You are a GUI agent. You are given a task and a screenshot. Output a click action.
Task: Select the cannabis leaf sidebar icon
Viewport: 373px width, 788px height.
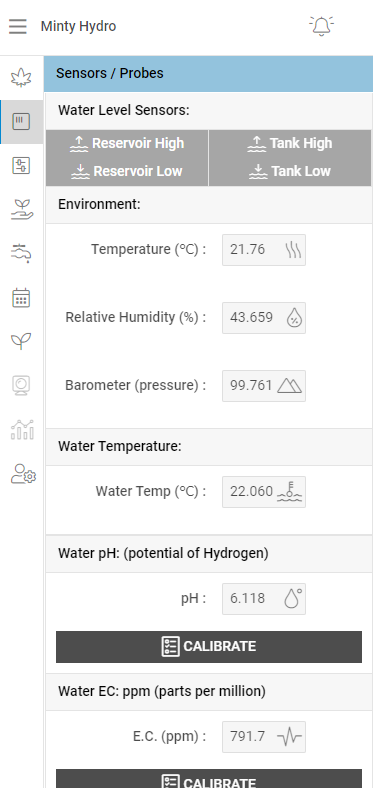tap(21, 78)
